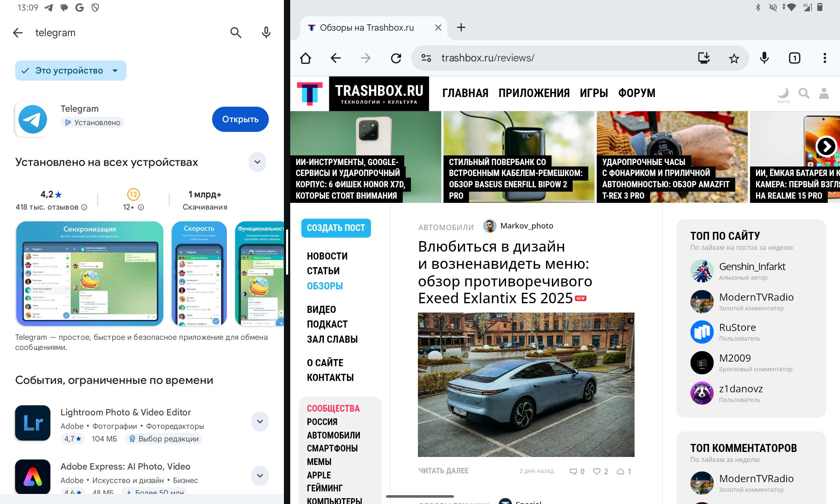Click the СОЗДАТЬ ПОСТ button
This screenshot has width=840, height=504.
click(336, 228)
